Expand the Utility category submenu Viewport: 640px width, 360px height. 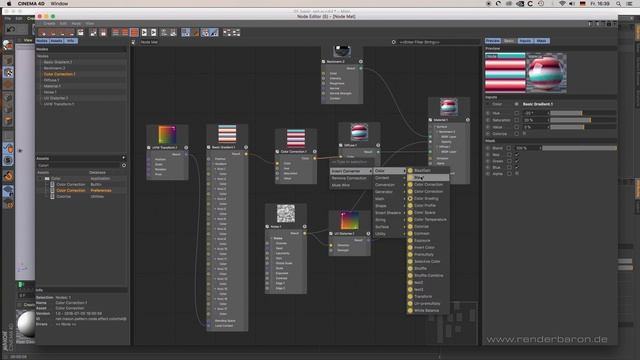point(389,234)
